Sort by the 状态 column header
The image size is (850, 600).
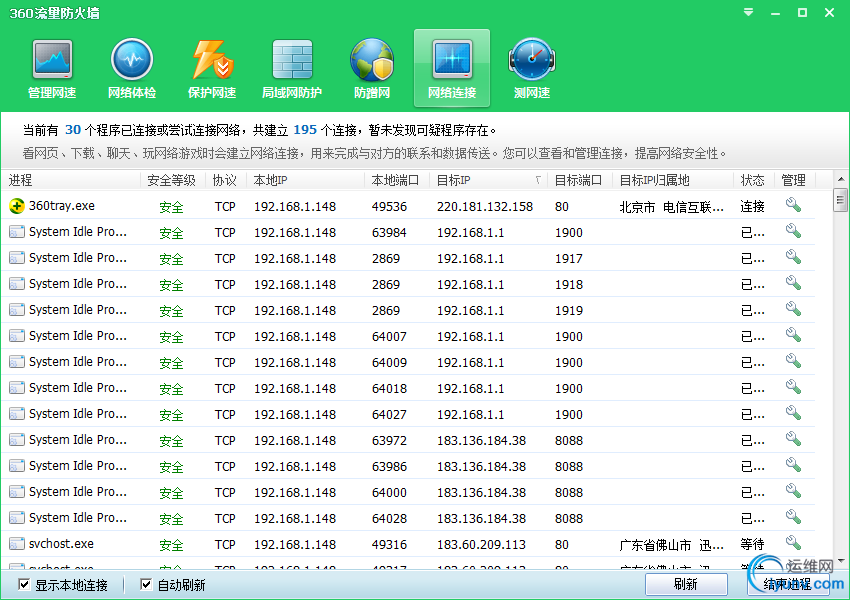click(754, 180)
